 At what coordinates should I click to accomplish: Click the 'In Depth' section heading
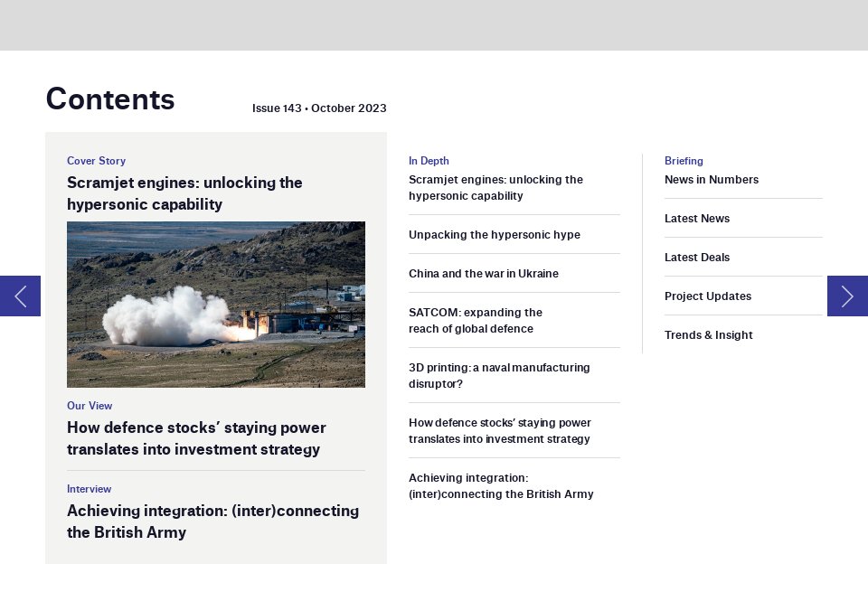coord(429,161)
